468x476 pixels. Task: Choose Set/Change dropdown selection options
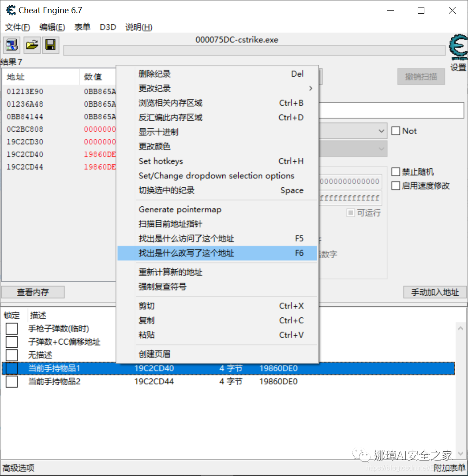click(217, 176)
